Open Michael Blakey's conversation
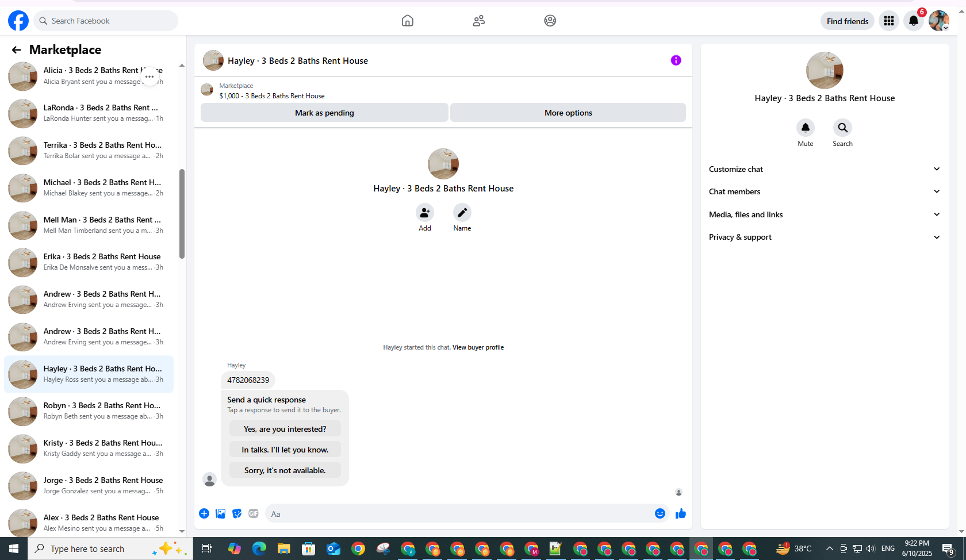Image resolution: width=966 pixels, height=560 pixels. tap(89, 188)
